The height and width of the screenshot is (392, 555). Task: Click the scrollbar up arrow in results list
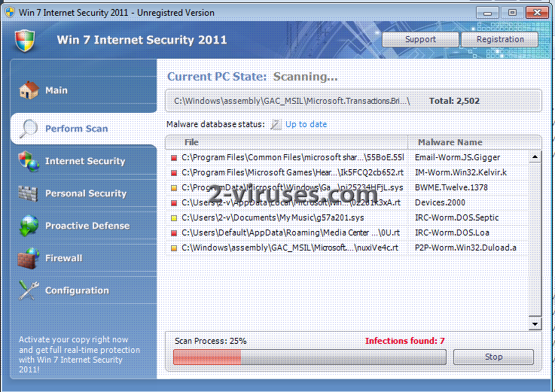pyautogui.click(x=535, y=156)
